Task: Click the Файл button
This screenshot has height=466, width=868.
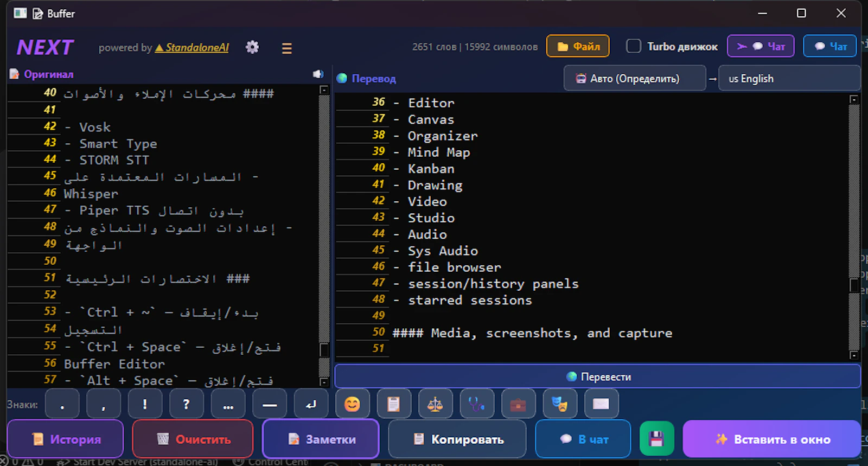Action: [x=578, y=46]
